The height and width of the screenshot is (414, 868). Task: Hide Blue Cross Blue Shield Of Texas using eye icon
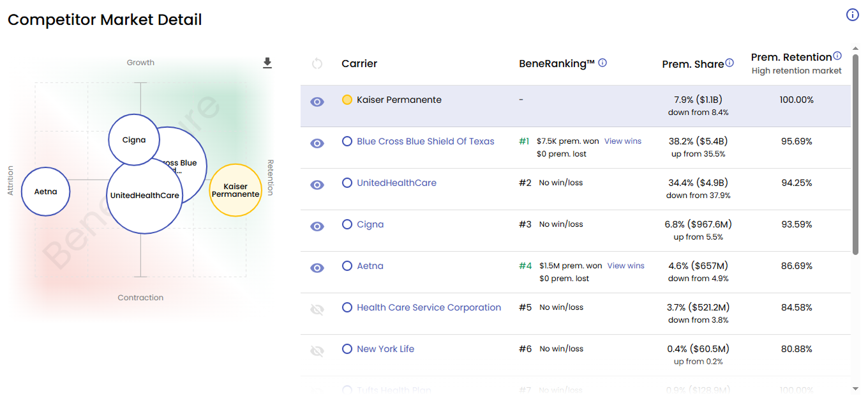coord(317,142)
